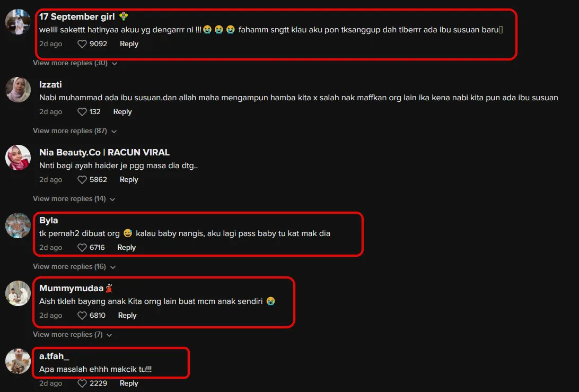The image size is (579, 392).
Task: Open Nia Beauty.Co | RACUN VIRAL username
Action: pos(104,152)
